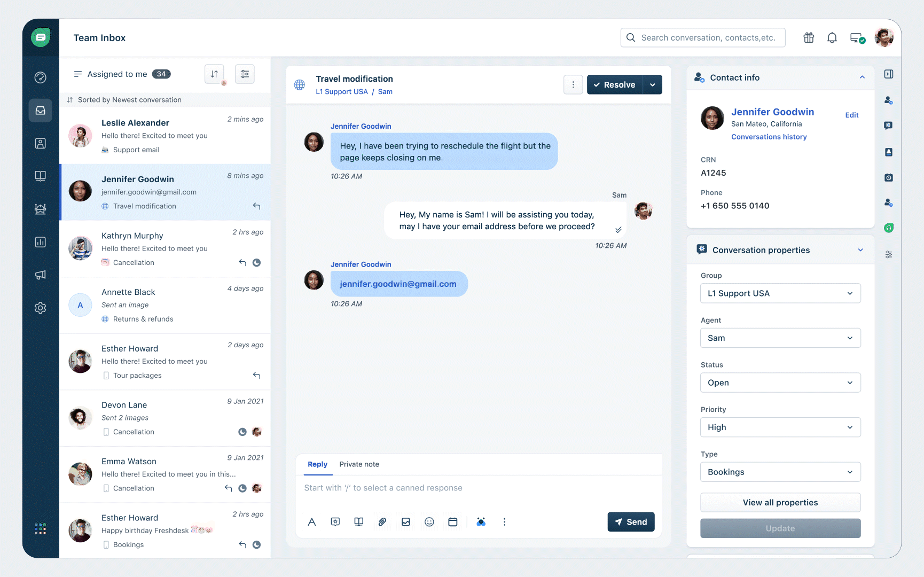Screen dimensions: 924x577
Task: Collapse the right side panel
Action: [889, 74]
